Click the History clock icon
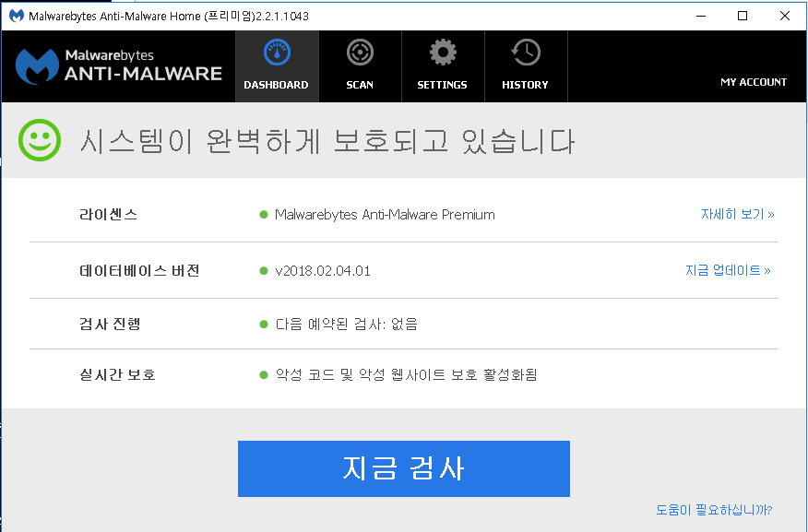Viewport: 808px width, 532px height. pos(526,52)
